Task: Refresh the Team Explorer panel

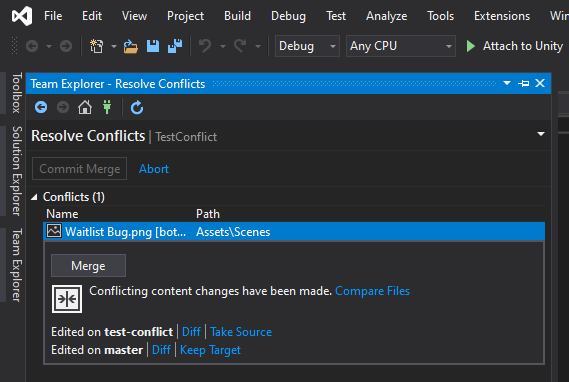Action: click(137, 107)
